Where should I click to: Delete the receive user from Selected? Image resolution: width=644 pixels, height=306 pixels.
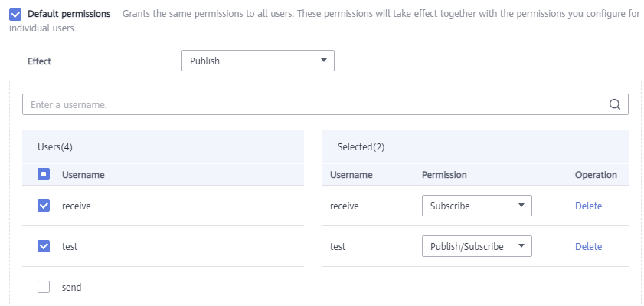point(588,206)
